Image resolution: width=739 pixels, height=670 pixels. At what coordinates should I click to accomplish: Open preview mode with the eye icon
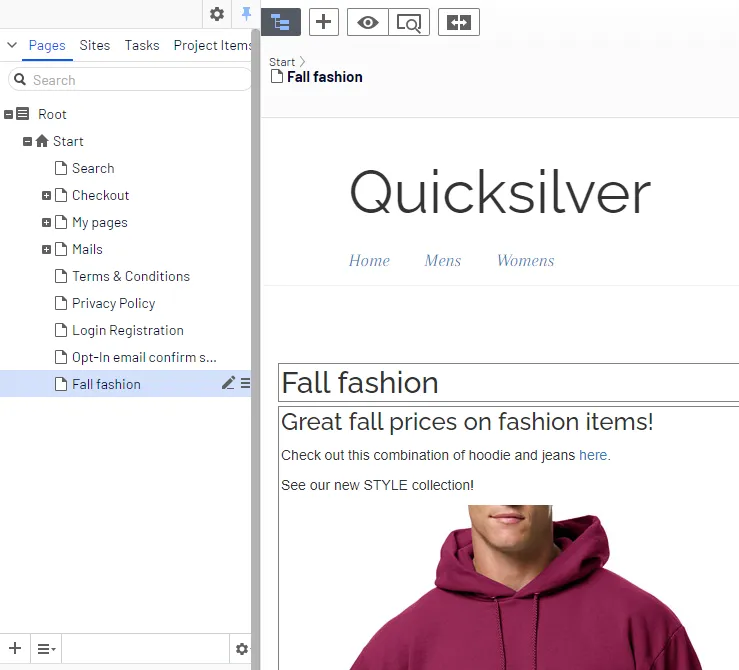[368, 22]
